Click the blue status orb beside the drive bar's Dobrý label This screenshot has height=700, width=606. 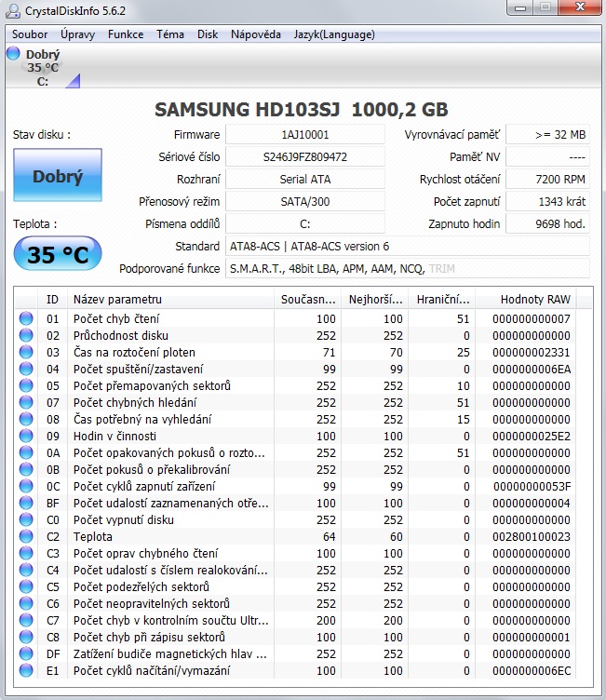(13, 53)
